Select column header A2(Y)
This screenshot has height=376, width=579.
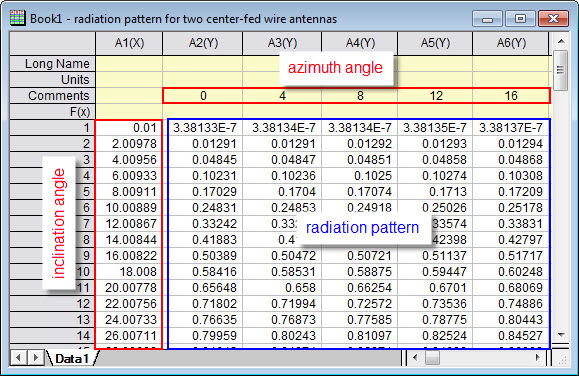click(203, 43)
